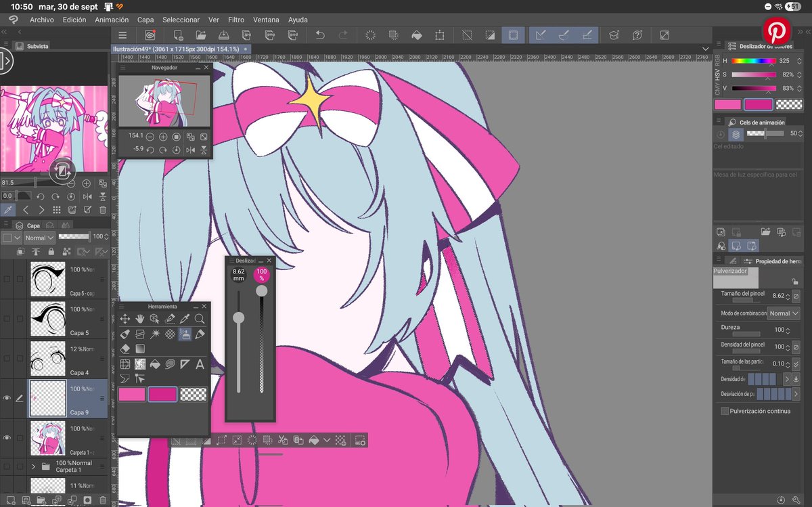Viewport: 812px width, 507px height.
Task: Open the hamburger menu in the command bar
Action: point(122,35)
